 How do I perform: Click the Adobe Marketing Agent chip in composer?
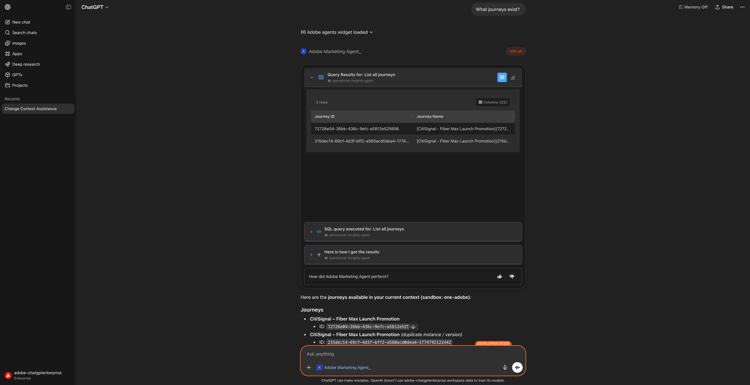[x=343, y=367]
